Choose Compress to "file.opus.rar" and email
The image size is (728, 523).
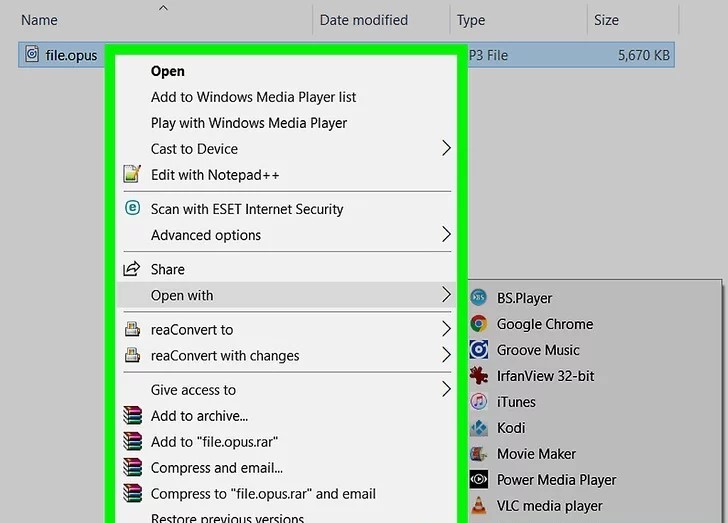point(286,494)
